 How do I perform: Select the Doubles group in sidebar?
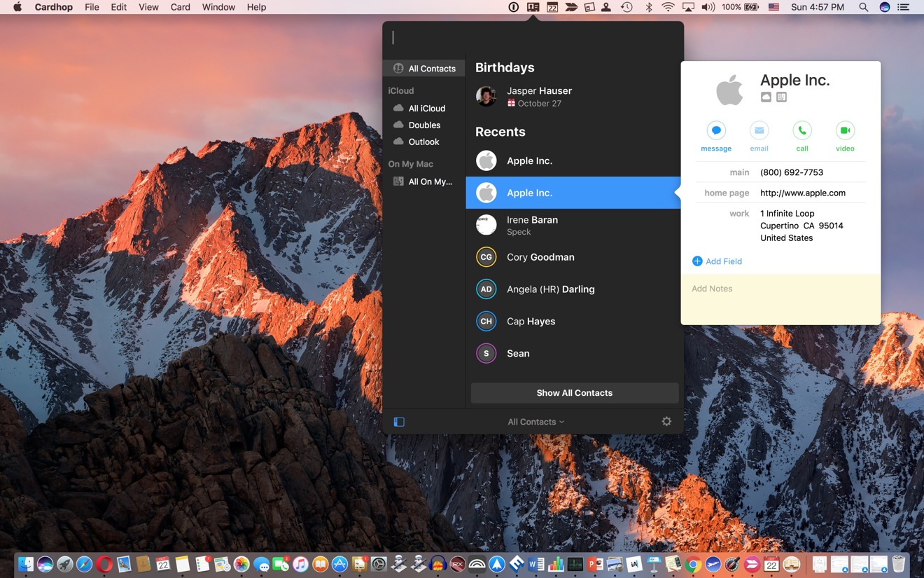[424, 125]
